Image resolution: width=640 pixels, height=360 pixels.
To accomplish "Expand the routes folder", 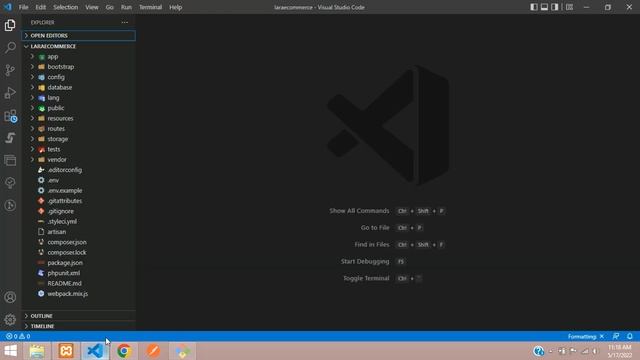I will point(78,129).
